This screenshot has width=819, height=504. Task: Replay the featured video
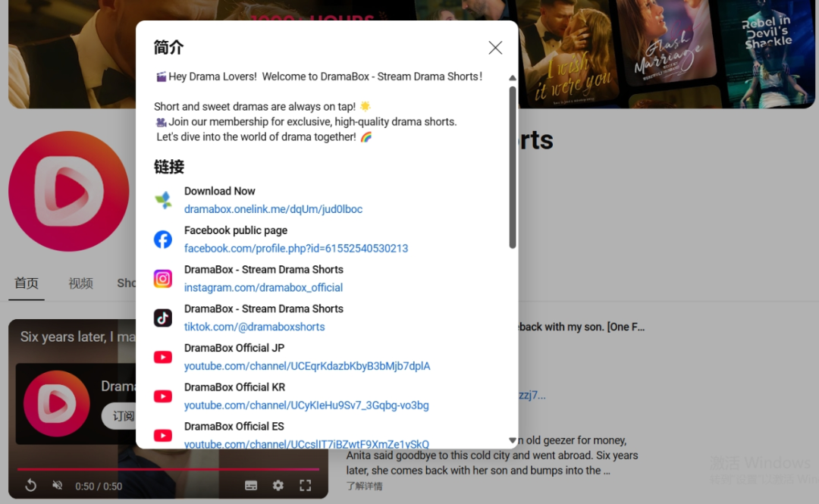pyautogui.click(x=31, y=485)
